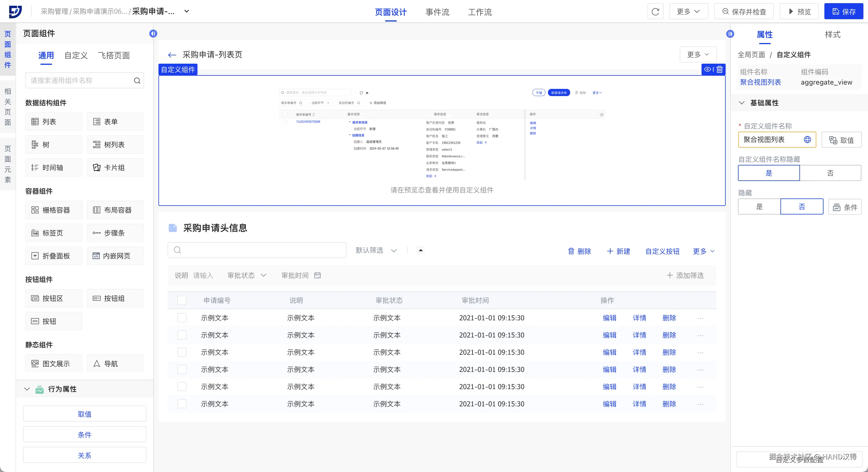Viewport: 868px width, 472px height.
Task: Select 否 for 自定义组件名称隐藏
Action: (830, 173)
